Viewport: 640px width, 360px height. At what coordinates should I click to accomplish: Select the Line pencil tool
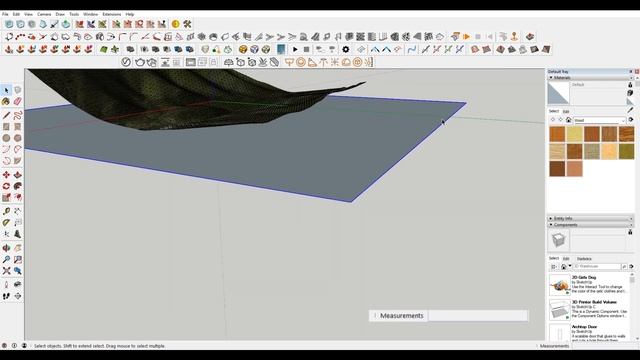click(x=6, y=115)
